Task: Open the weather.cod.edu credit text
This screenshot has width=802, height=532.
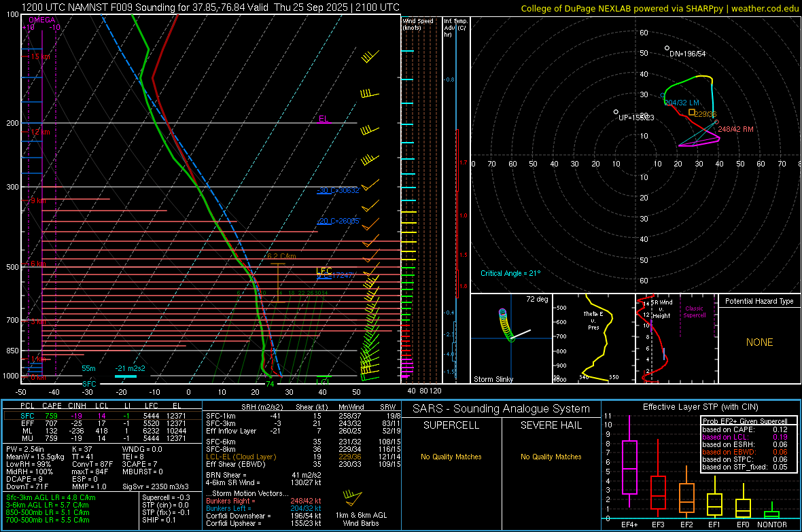Action: click(765, 8)
